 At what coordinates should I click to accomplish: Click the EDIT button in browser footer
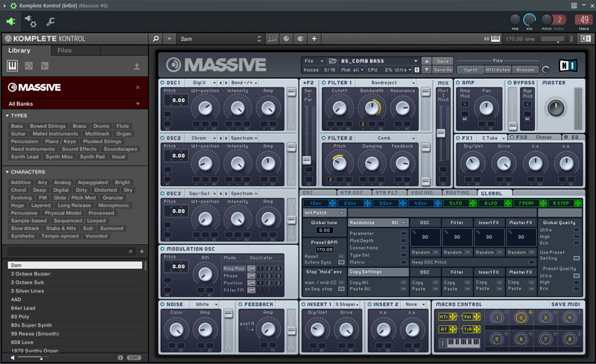[x=134, y=357]
